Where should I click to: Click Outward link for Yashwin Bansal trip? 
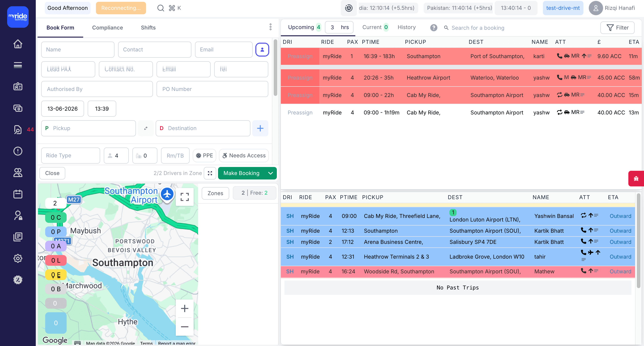pyautogui.click(x=620, y=216)
